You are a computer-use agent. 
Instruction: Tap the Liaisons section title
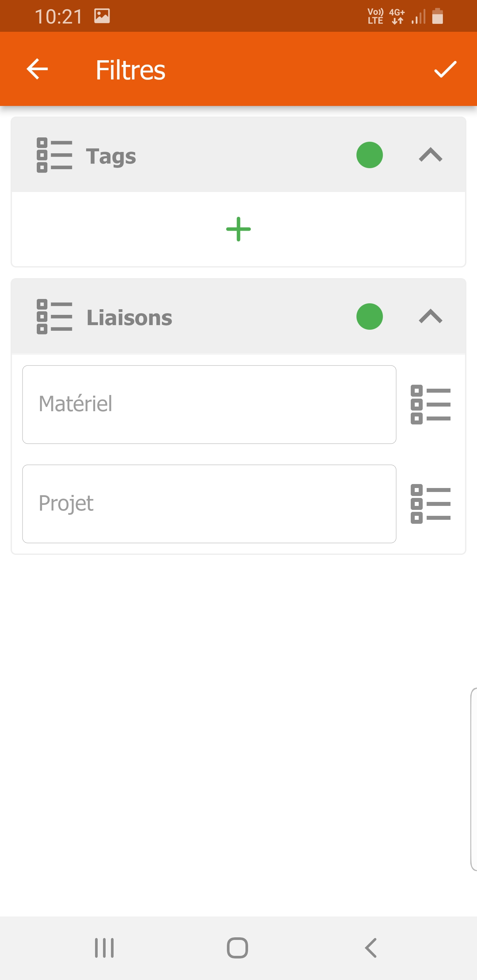[129, 317]
